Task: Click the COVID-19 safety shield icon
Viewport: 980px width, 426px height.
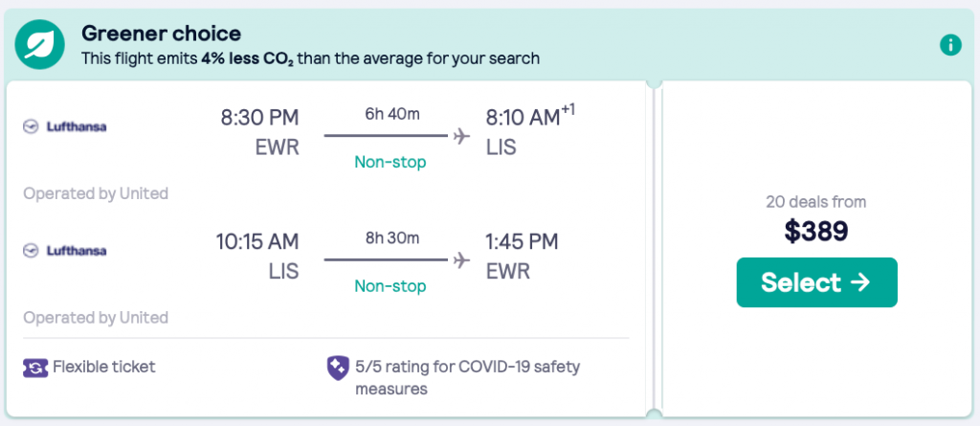Action: click(338, 367)
